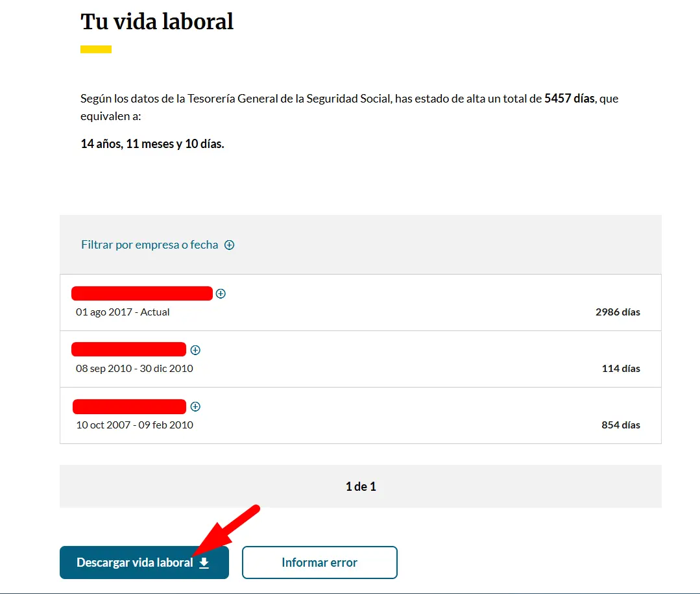Click the Descargar vida laboral button

click(x=144, y=562)
